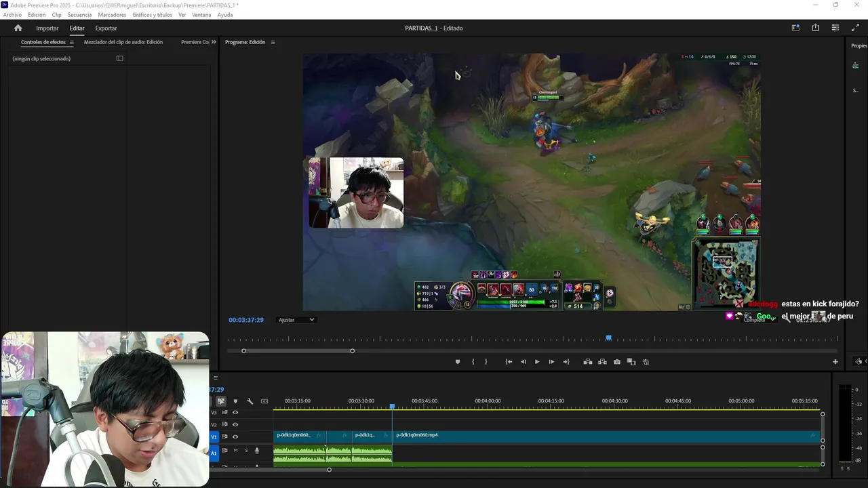Screen dimensions: 868x488
Task: Toggle V2 track output eye
Action: (235, 424)
